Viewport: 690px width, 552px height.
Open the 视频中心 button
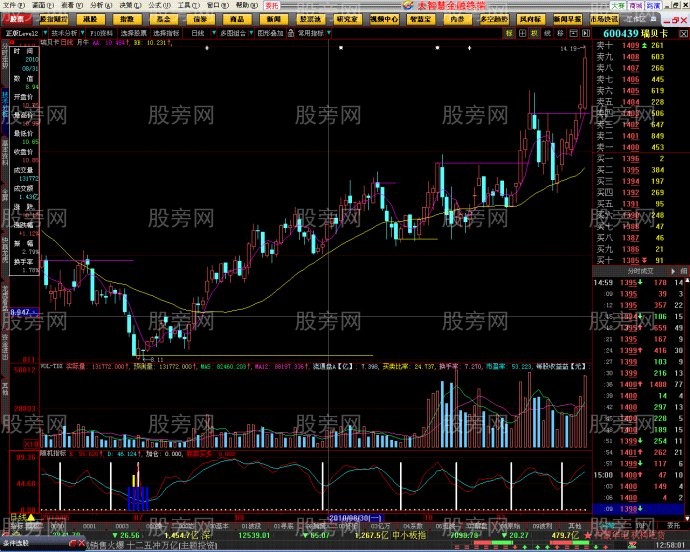pyautogui.click(x=384, y=19)
